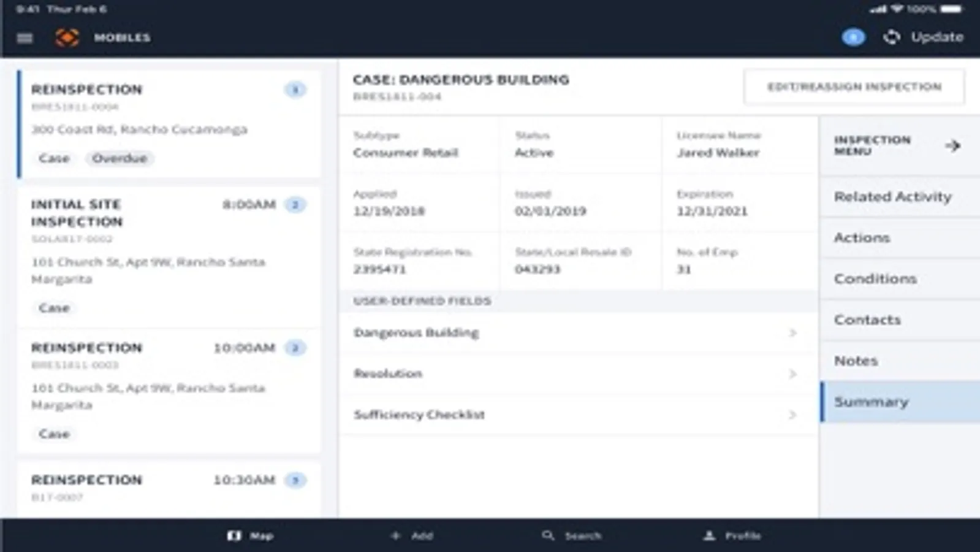Click the Case tag on Initial Site Inspection card
This screenshot has width=980, height=552.
click(54, 308)
